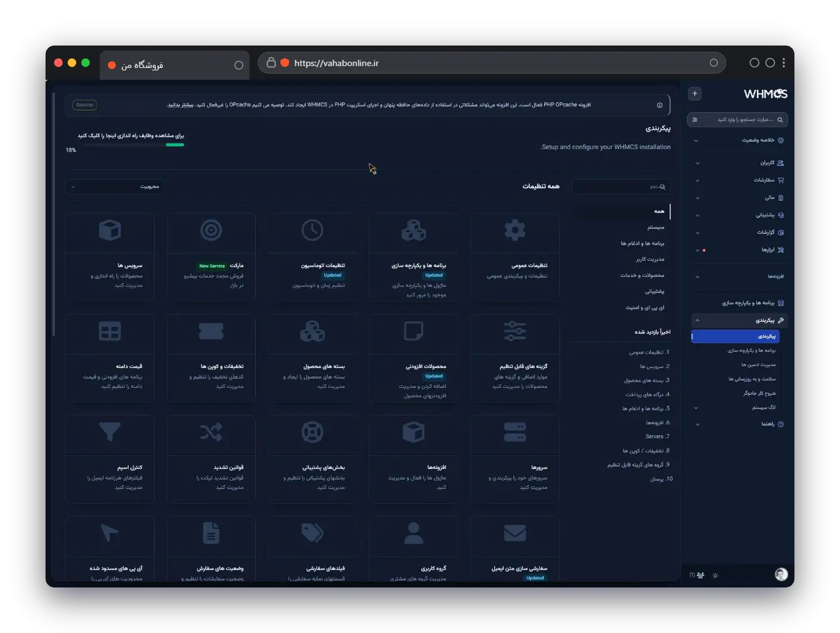The height and width of the screenshot is (633, 840).
Task: Click the envelope icon for سفارشی سازی متن ایمیل
Action: 515,533
